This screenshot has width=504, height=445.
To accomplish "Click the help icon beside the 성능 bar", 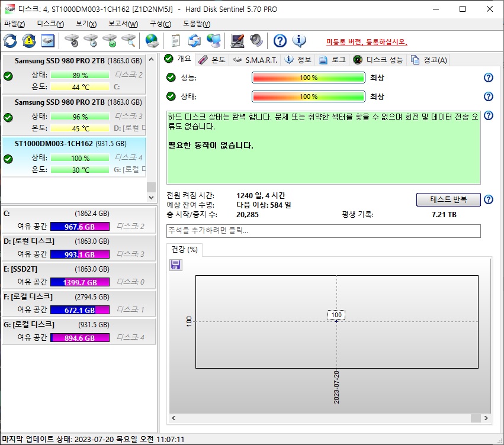I will [488, 78].
